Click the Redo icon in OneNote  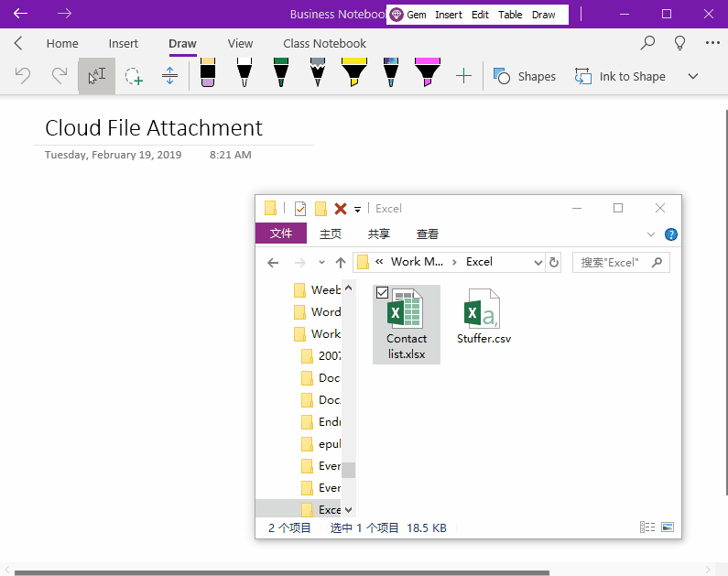60,76
